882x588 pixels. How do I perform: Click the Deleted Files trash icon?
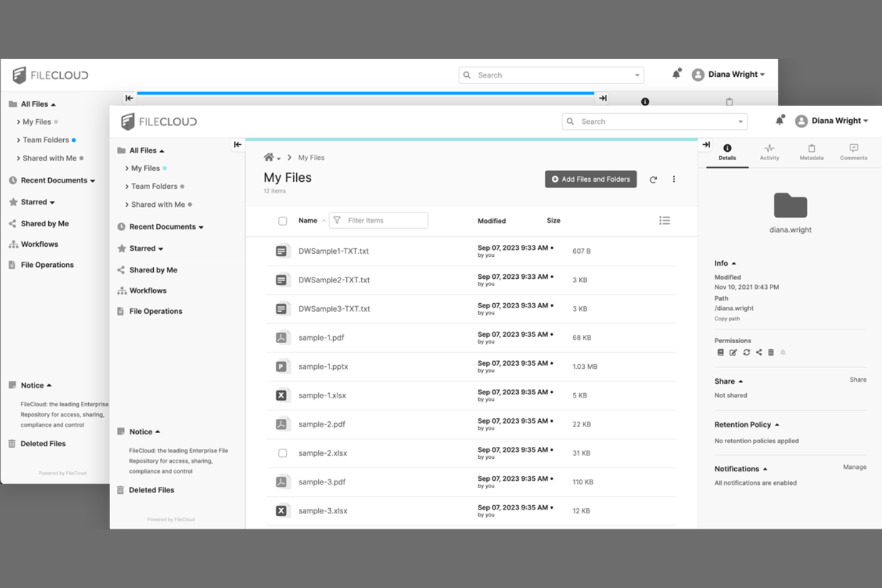(x=120, y=490)
